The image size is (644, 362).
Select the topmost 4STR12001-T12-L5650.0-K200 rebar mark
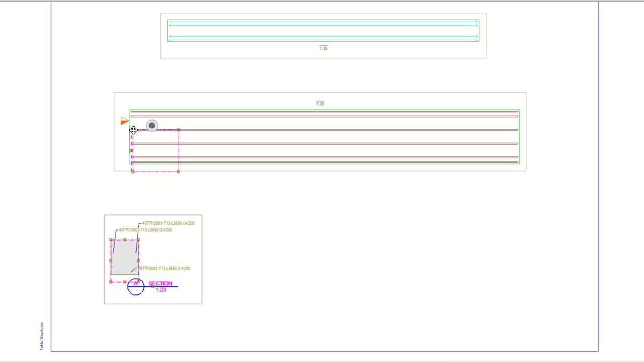pos(168,223)
